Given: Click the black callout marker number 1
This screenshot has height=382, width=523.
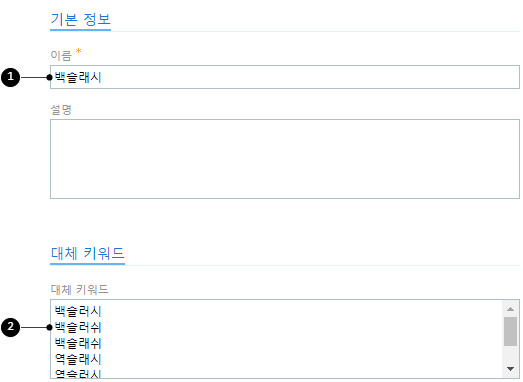Looking at the screenshot, I should coord(10,77).
